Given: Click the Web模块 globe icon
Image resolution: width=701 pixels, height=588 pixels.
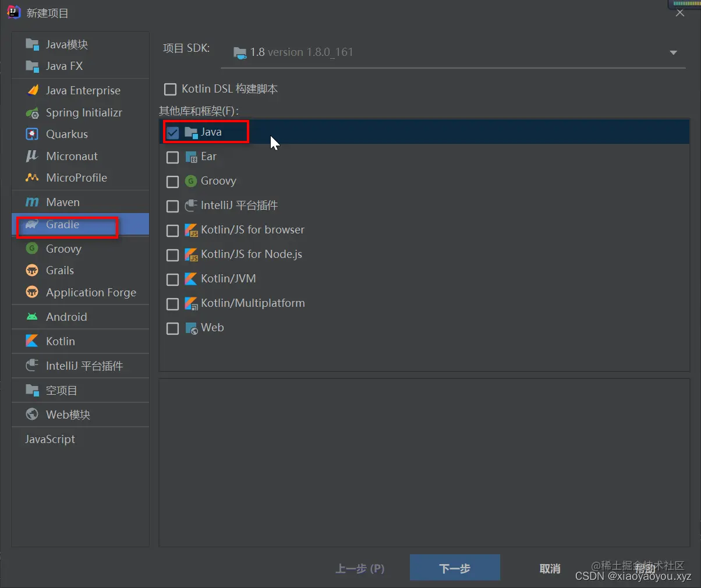Looking at the screenshot, I should pos(32,415).
